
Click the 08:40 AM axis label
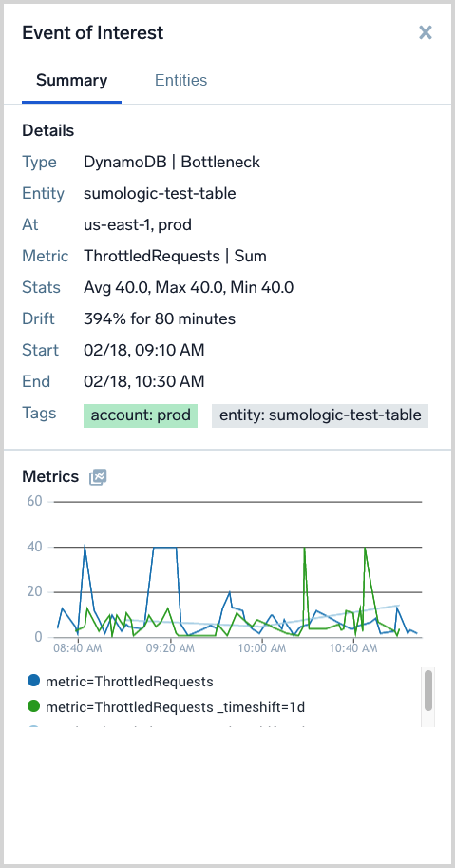click(x=77, y=648)
